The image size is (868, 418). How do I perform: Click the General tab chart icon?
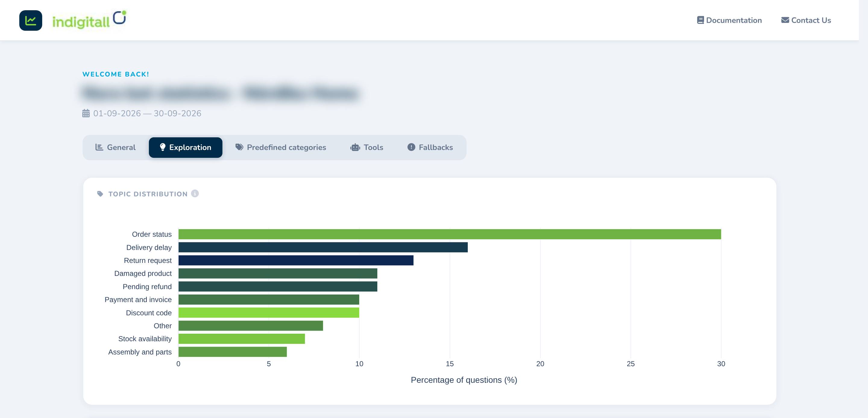[x=99, y=147]
